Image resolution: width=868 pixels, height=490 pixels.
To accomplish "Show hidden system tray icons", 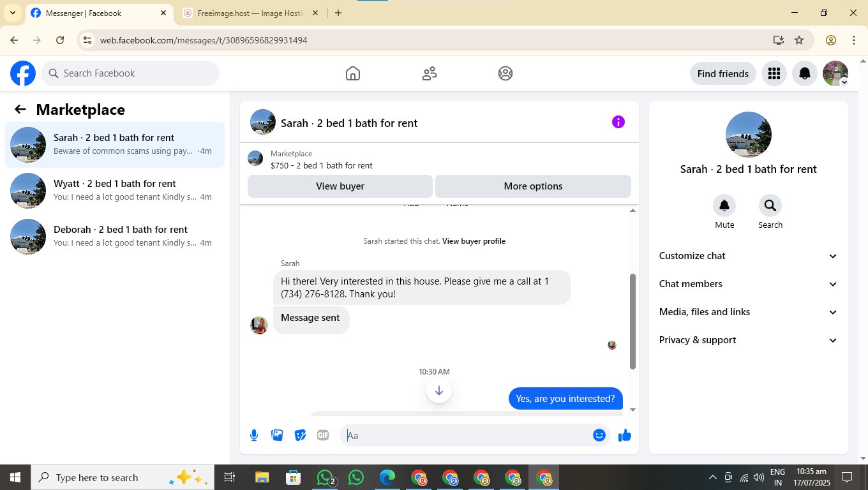I will (713, 477).
